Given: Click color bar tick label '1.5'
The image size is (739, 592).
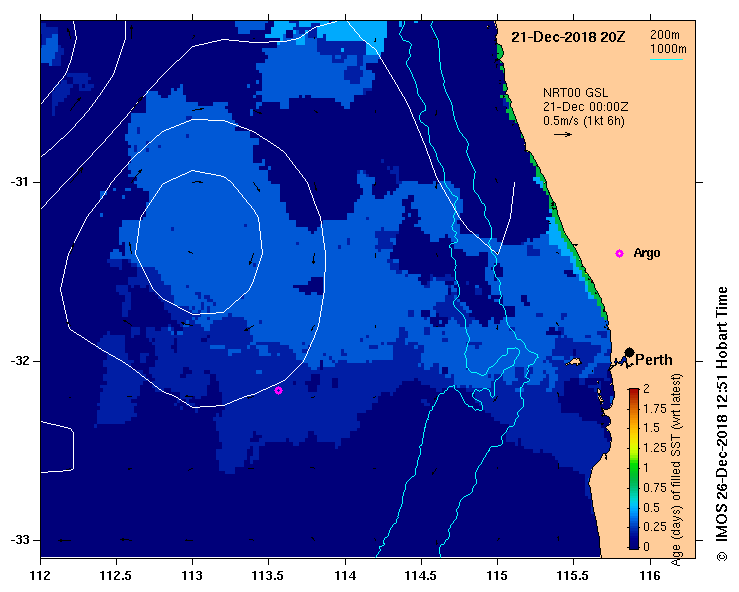Looking at the screenshot, I should [652, 428].
